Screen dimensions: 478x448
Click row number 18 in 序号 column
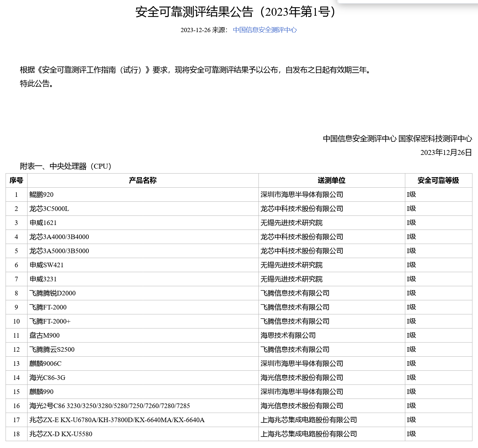pos(16,434)
